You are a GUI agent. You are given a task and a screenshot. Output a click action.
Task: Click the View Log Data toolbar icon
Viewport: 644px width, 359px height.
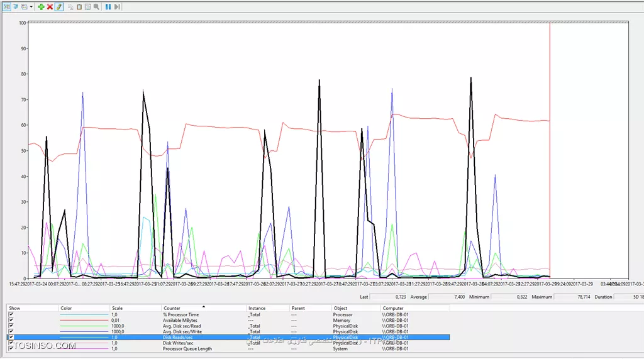[x=16, y=6]
